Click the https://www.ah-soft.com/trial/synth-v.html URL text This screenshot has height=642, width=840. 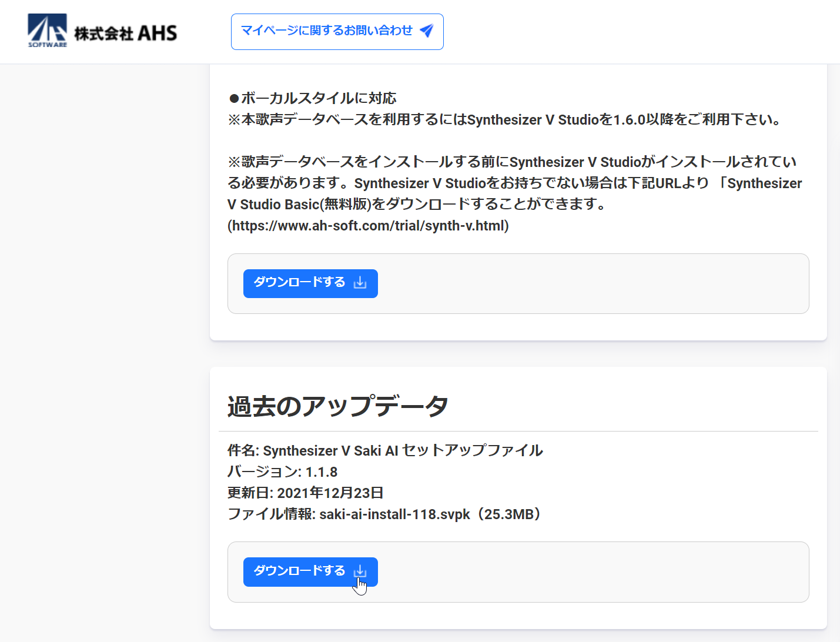coord(368,226)
